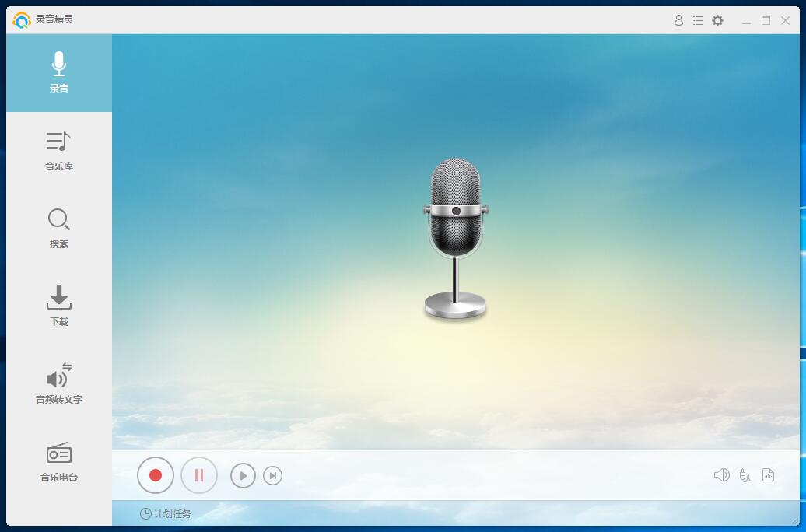Close the 录音精灵 window
The width and height of the screenshot is (806, 532).
786,20
